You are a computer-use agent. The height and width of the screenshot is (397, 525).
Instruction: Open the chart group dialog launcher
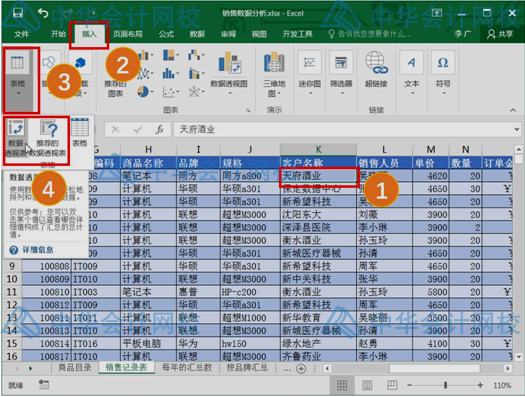248,110
